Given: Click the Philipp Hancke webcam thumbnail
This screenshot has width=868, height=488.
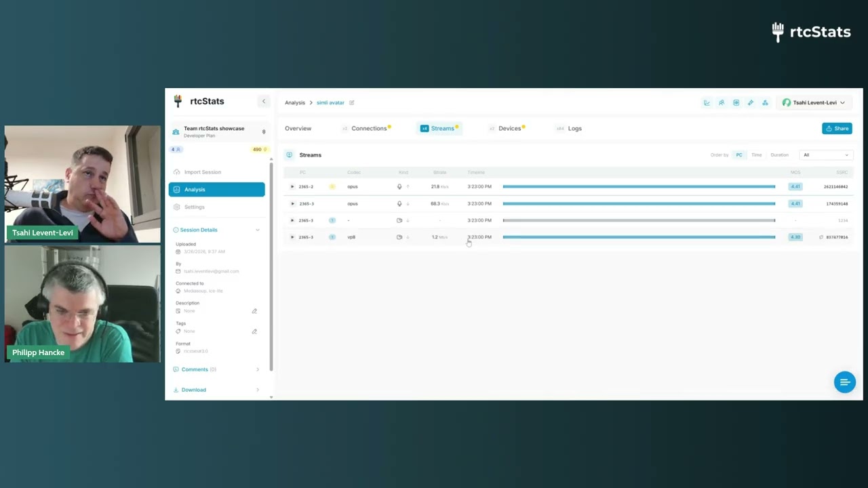Looking at the screenshot, I should [x=83, y=304].
